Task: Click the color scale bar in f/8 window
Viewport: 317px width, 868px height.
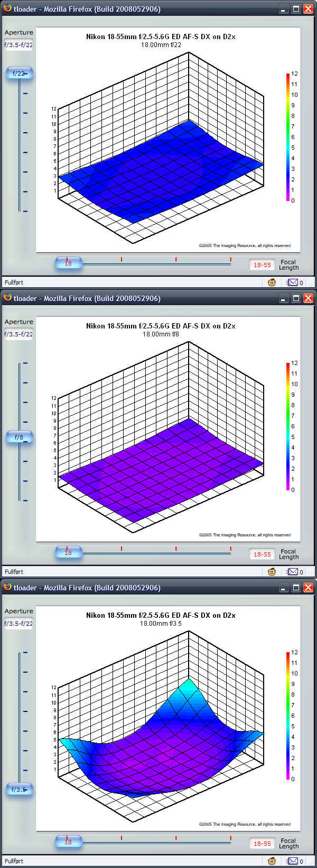Action: (x=288, y=427)
